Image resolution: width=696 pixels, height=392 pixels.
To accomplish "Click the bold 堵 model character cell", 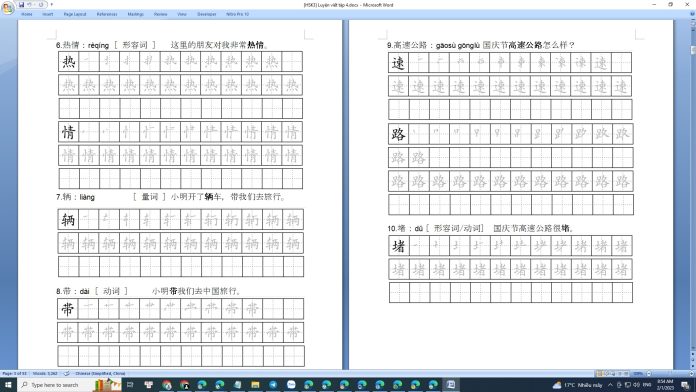I will tap(399, 245).
